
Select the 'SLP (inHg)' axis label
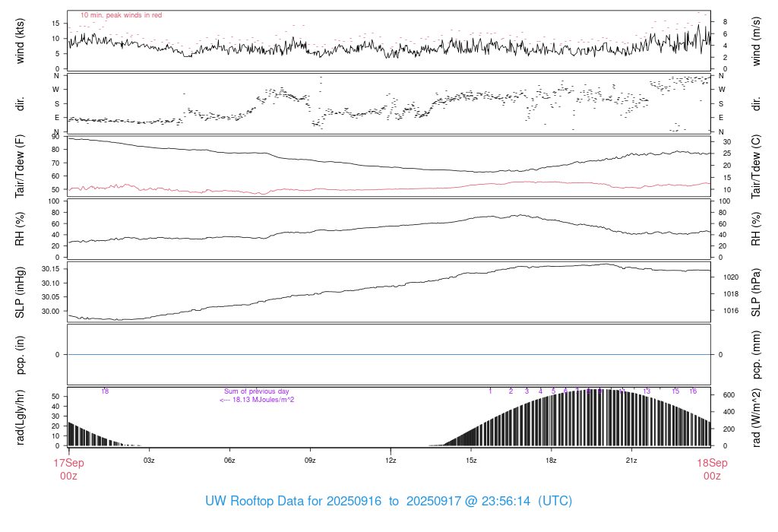click(20, 293)
